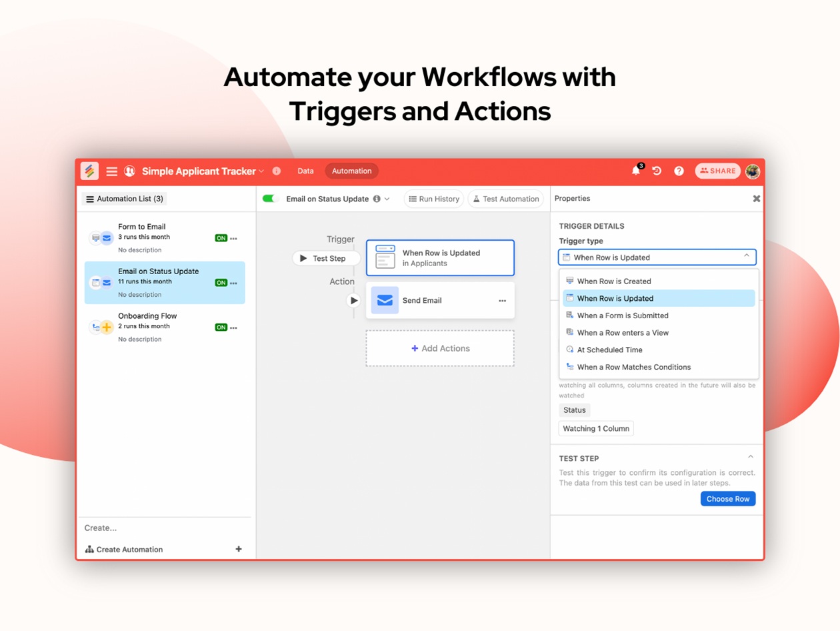Click Watching 1 Column button
The width and height of the screenshot is (840, 631).
[596, 428]
